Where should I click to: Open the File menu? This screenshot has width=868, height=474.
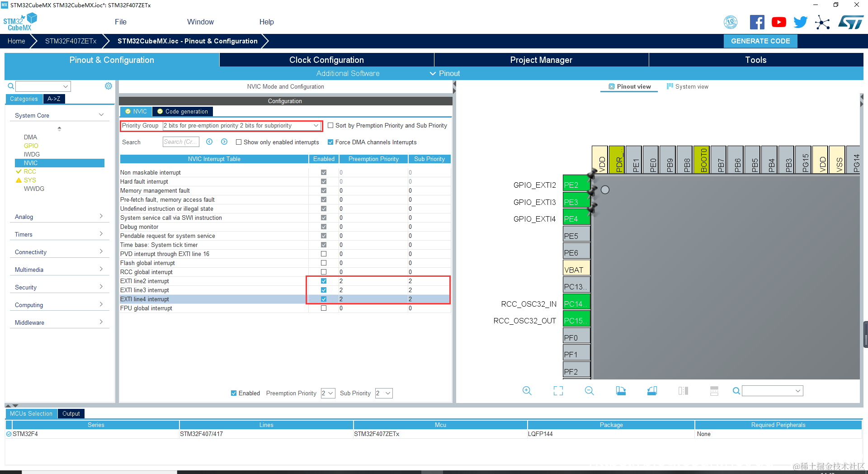(x=121, y=22)
